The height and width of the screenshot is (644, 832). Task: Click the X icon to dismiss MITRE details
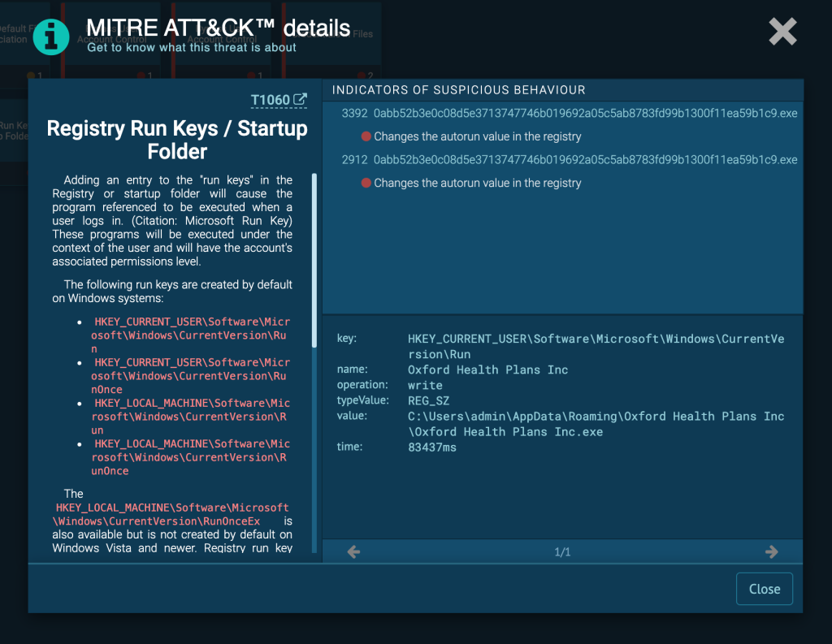tap(782, 32)
